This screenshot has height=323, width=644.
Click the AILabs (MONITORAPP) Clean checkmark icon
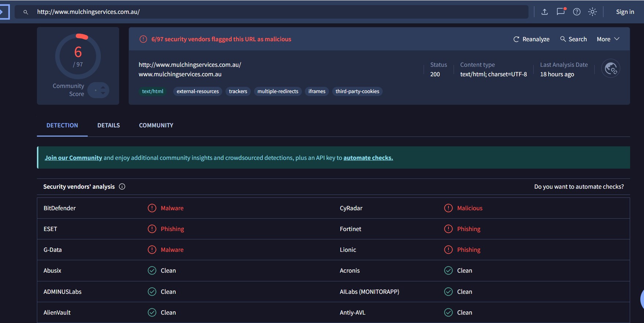point(448,292)
